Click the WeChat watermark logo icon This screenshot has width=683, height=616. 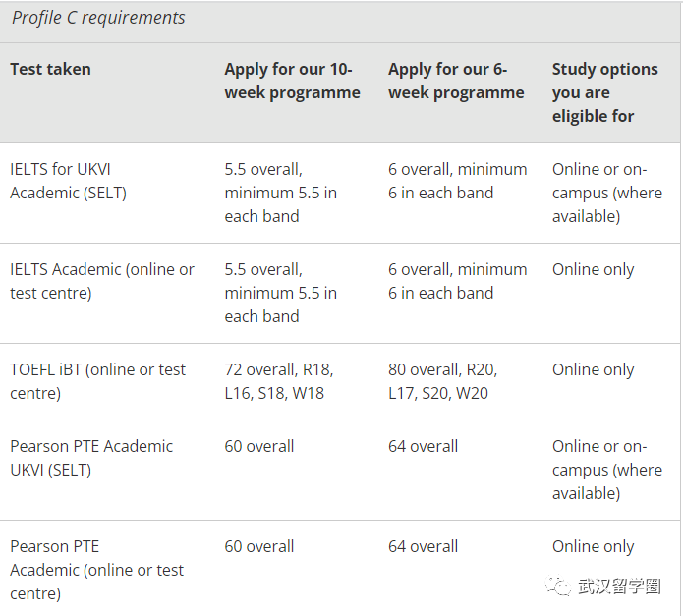(557, 586)
